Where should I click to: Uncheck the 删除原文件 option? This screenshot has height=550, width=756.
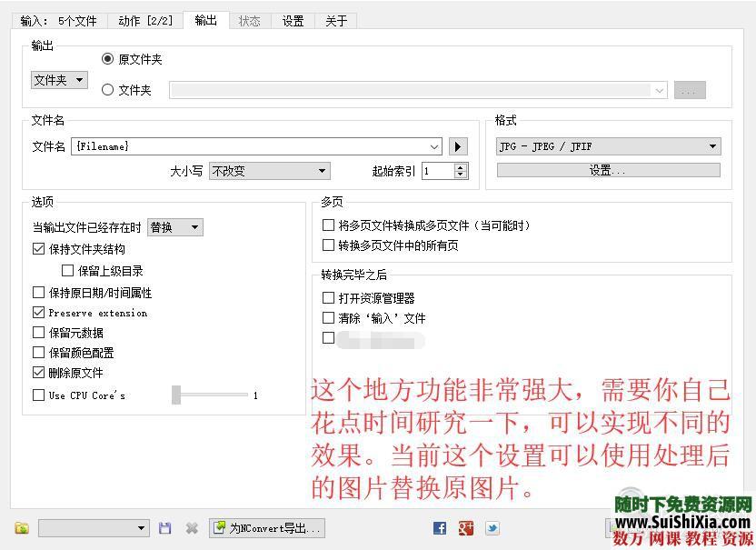(x=38, y=374)
